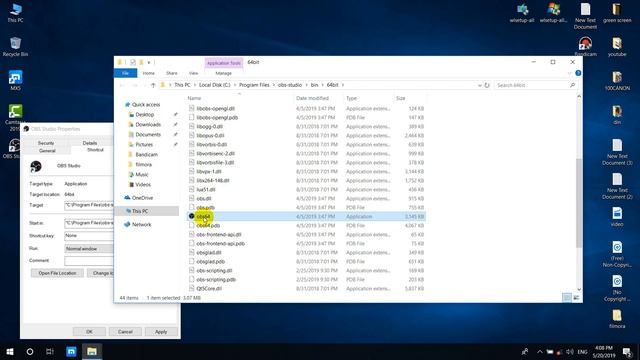The height and width of the screenshot is (360, 640).
Task: Click the Program Files breadcrumb
Action: click(254, 85)
